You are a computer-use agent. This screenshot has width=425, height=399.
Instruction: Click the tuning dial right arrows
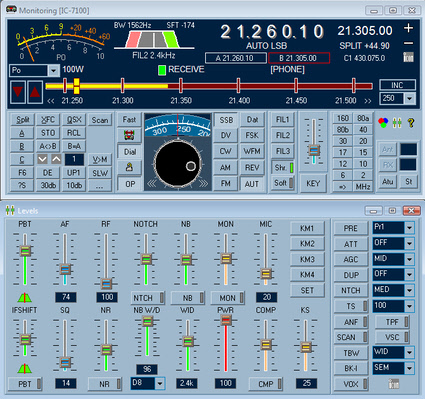(204, 184)
